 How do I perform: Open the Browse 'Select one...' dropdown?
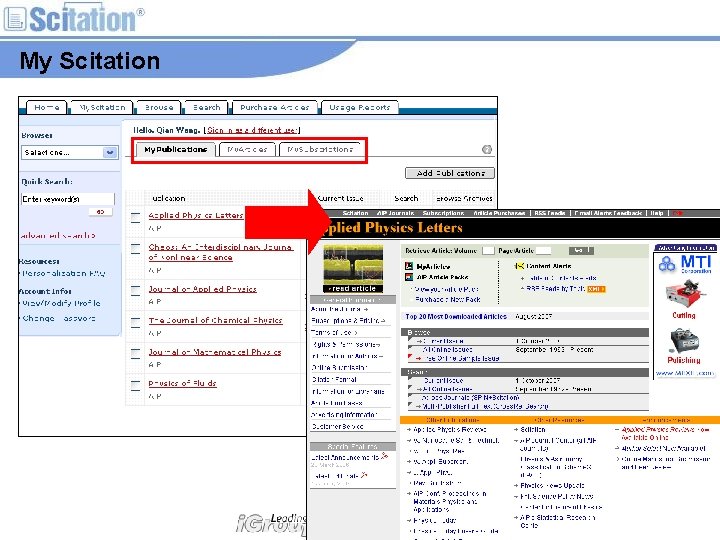coord(69,152)
